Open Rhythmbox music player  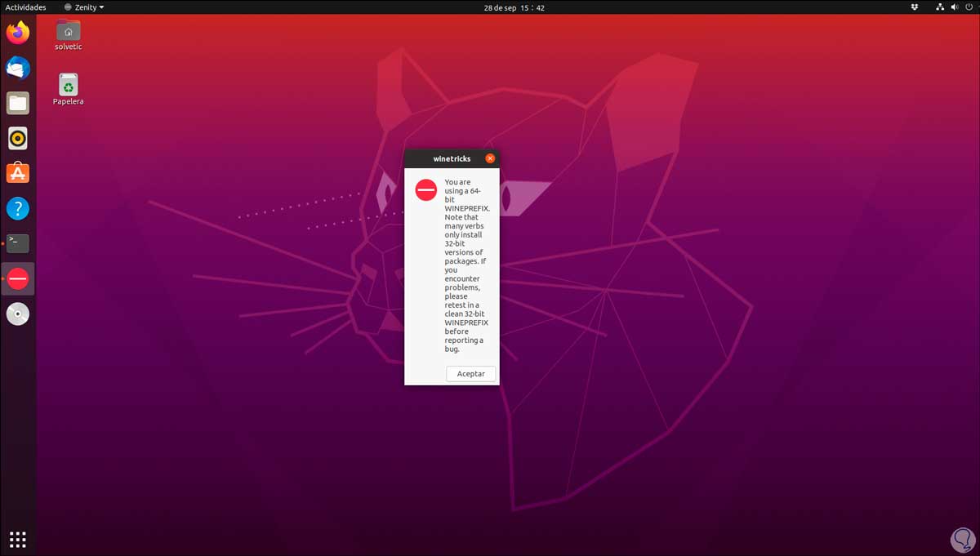[18, 138]
